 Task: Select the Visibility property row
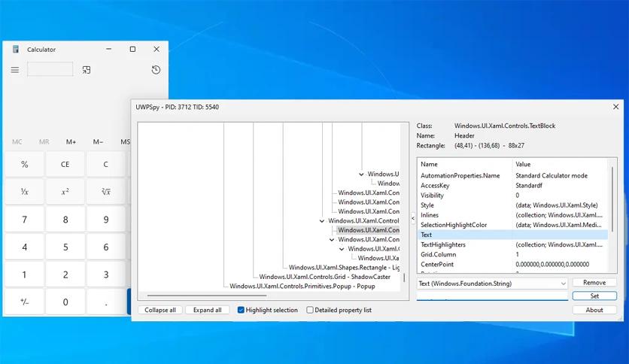(x=513, y=196)
